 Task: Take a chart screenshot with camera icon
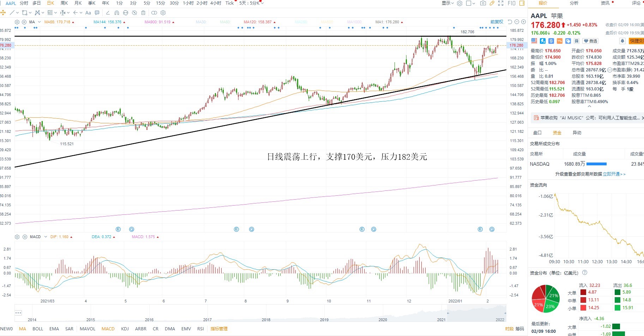[x=483, y=3]
